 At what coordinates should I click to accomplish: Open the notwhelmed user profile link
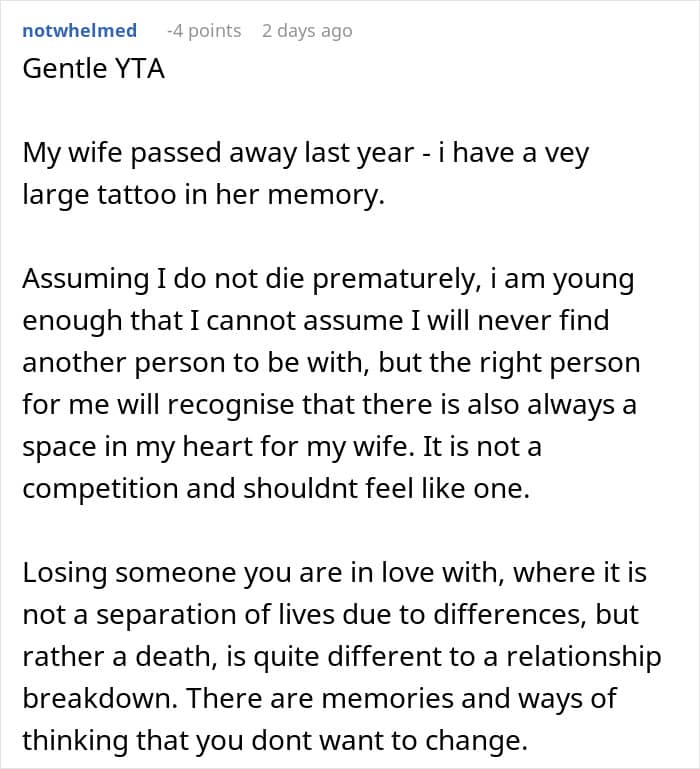tap(79, 30)
